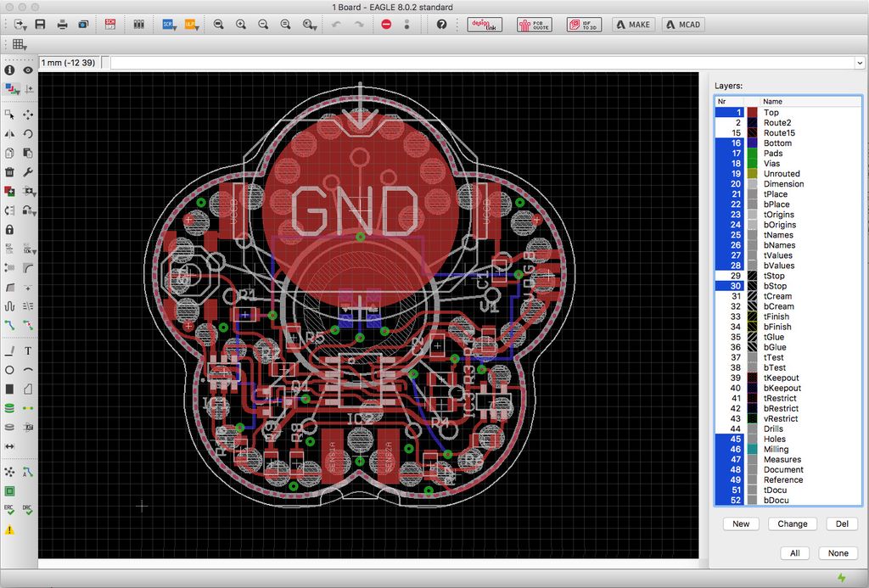Click the Top layer red color swatch
This screenshot has height=588, width=869.
[752, 112]
